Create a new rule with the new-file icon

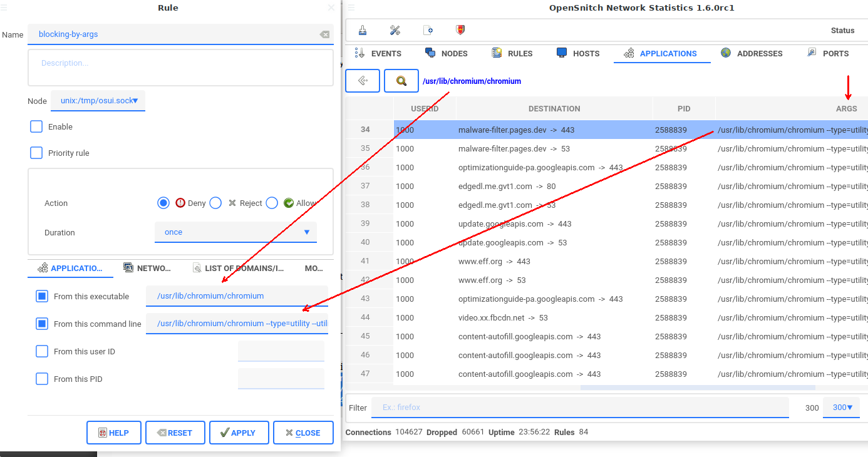(x=428, y=29)
